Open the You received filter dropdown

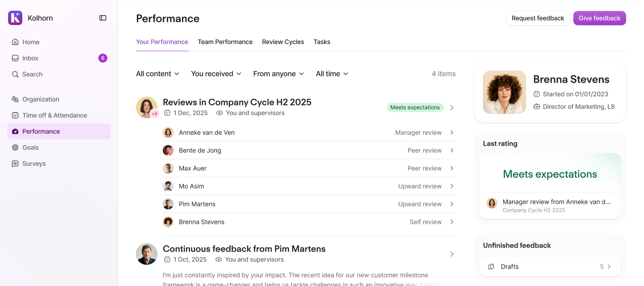[x=216, y=74]
